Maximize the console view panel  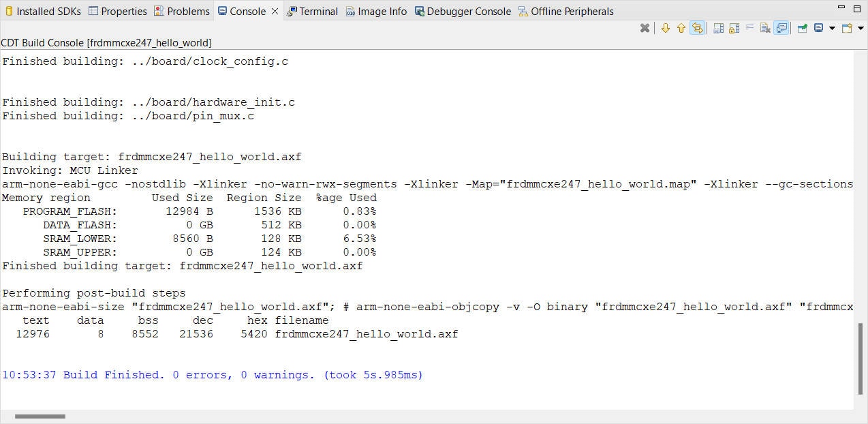coord(858,8)
